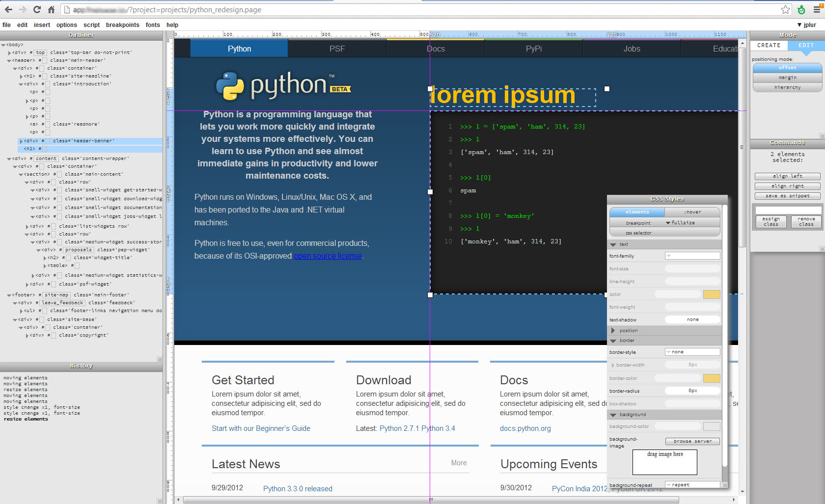Select offset positioning mode

pos(787,68)
